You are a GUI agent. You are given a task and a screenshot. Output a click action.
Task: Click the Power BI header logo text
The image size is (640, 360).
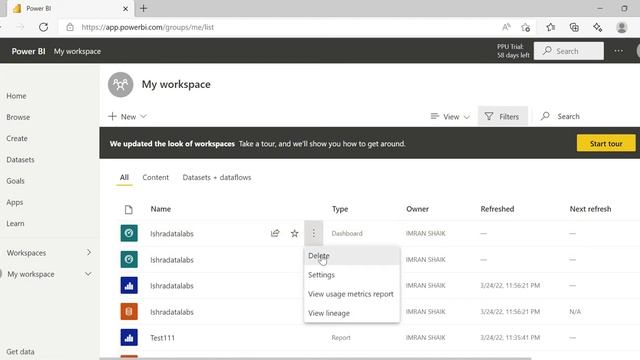tap(28, 51)
